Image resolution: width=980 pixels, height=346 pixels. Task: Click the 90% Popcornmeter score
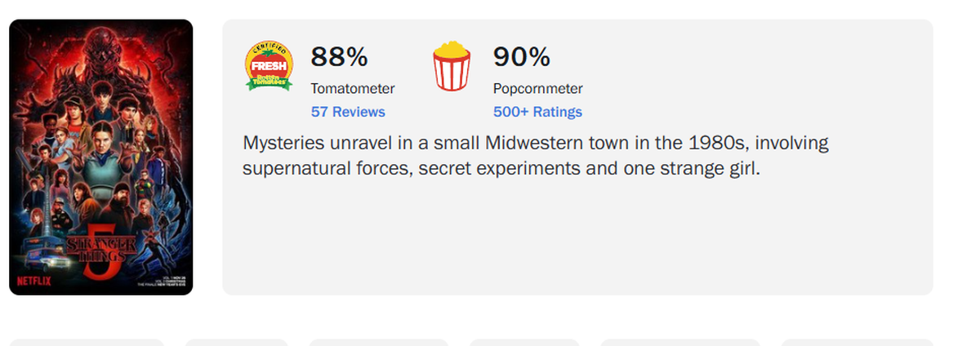(521, 57)
